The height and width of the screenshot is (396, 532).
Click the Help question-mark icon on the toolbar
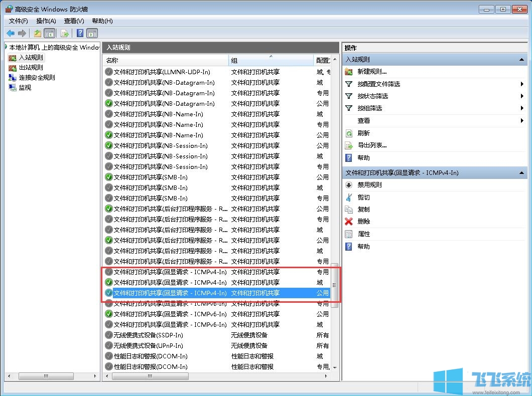pyautogui.click(x=80, y=33)
